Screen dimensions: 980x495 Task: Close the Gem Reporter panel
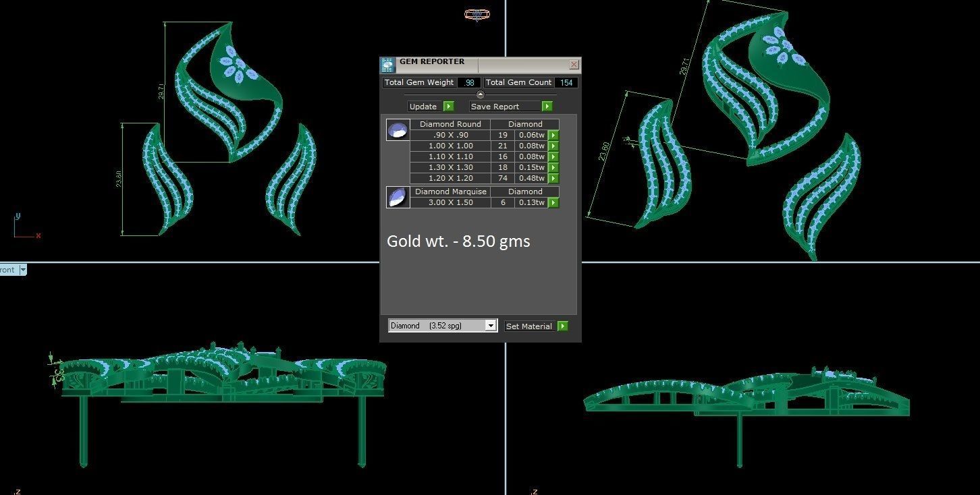pyautogui.click(x=574, y=65)
